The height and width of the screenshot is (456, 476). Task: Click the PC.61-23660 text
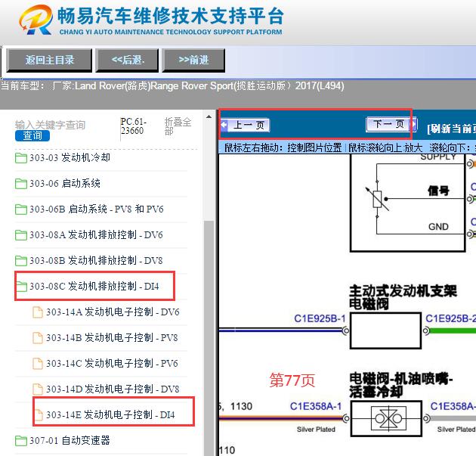pos(134,126)
